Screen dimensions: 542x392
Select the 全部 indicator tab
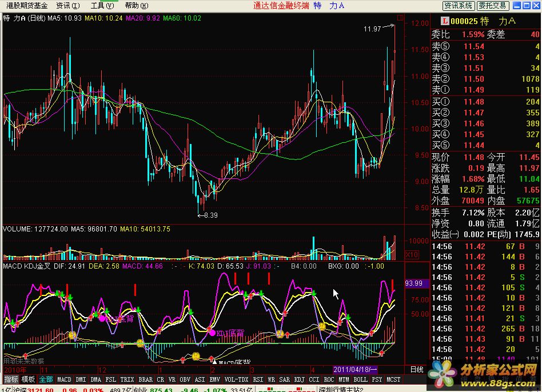(46, 379)
